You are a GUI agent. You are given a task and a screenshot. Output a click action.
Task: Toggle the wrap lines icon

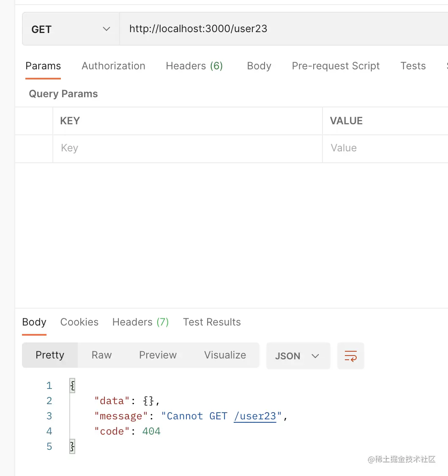(350, 356)
